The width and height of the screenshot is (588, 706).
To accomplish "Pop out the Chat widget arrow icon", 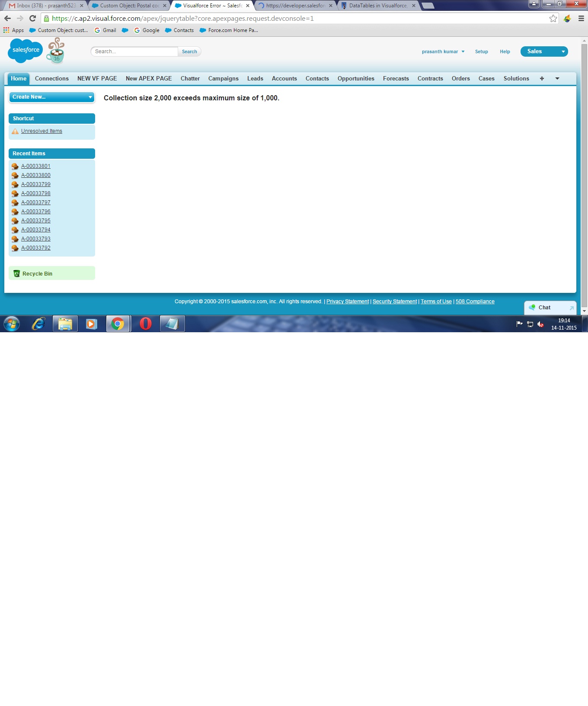I will click(x=572, y=308).
